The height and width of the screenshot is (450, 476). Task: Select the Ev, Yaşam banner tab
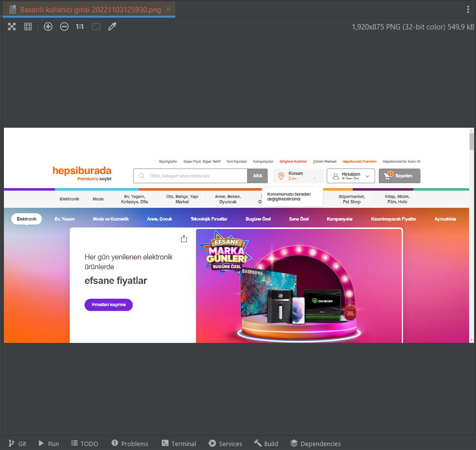65,219
